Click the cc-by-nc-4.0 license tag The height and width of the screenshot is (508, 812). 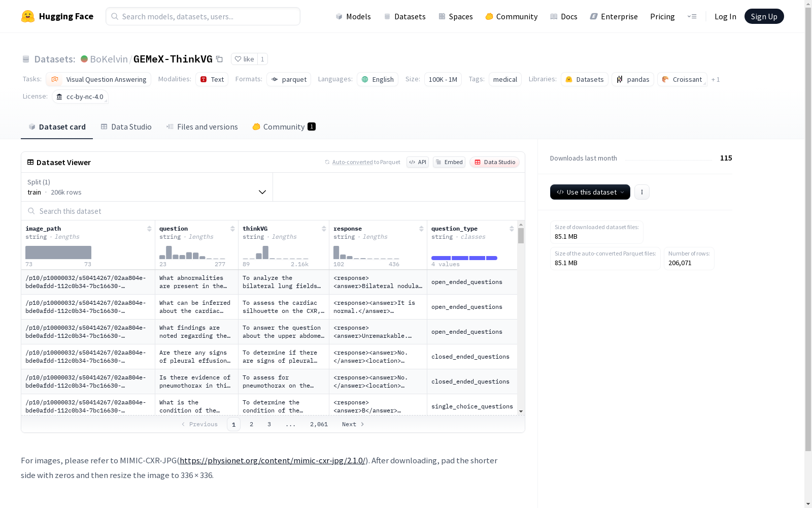point(80,97)
